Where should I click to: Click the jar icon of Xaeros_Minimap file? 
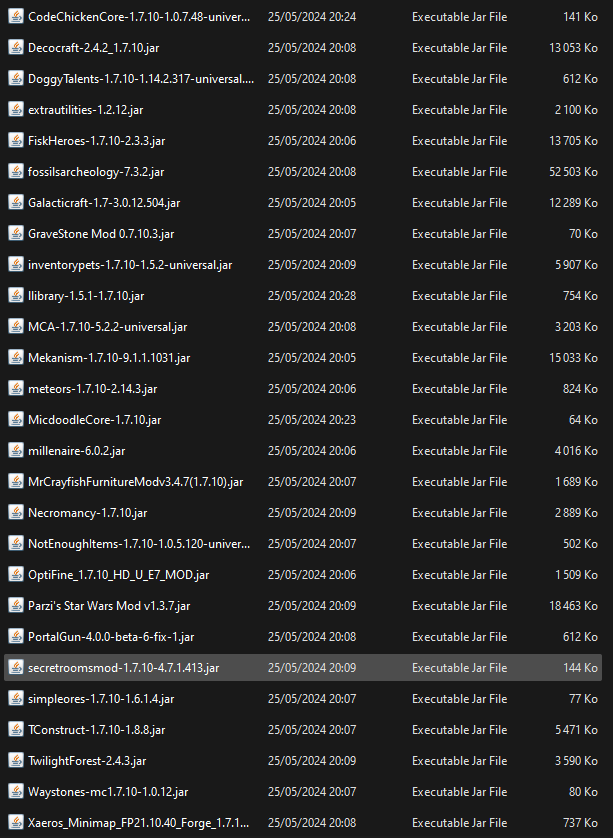[x=16, y=823]
